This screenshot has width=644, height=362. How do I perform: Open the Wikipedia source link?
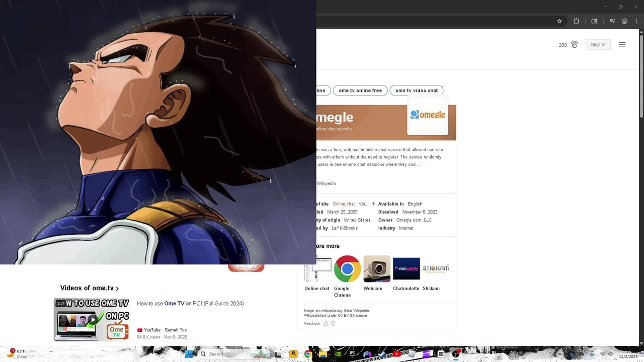326,184
